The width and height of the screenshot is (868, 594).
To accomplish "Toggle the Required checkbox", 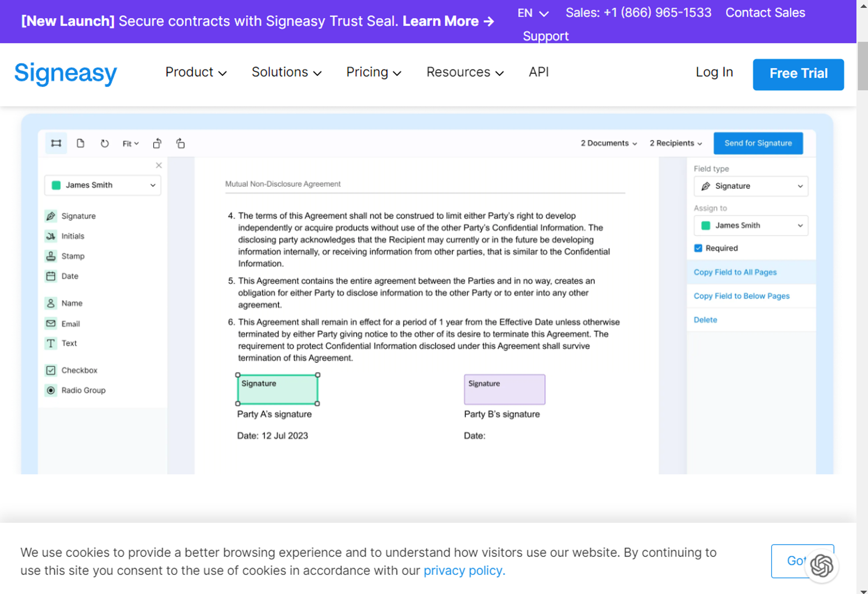I will click(x=698, y=248).
